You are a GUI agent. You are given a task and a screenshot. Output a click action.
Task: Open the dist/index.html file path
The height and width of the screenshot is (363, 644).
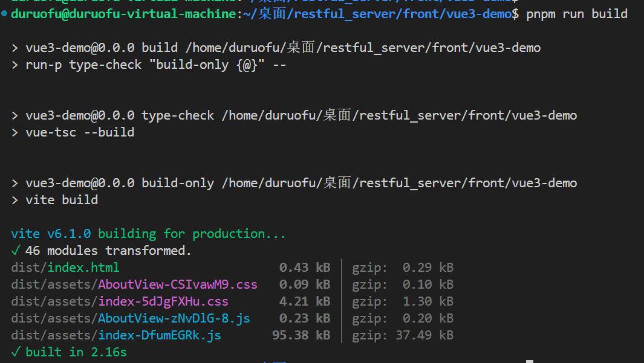[65, 268]
